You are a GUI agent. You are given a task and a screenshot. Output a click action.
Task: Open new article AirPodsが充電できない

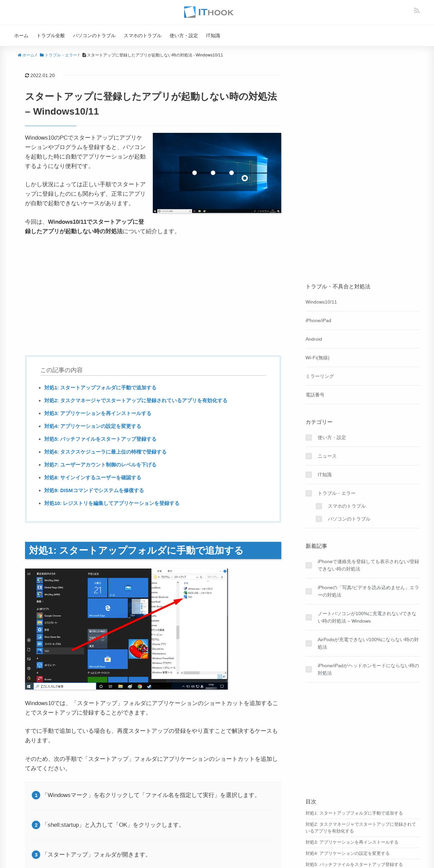click(368, 643)
